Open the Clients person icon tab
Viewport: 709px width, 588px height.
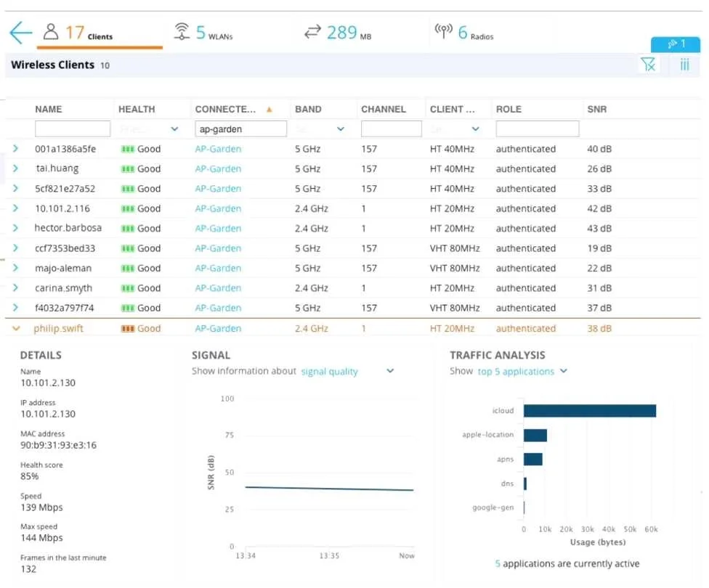click(51, 32)
